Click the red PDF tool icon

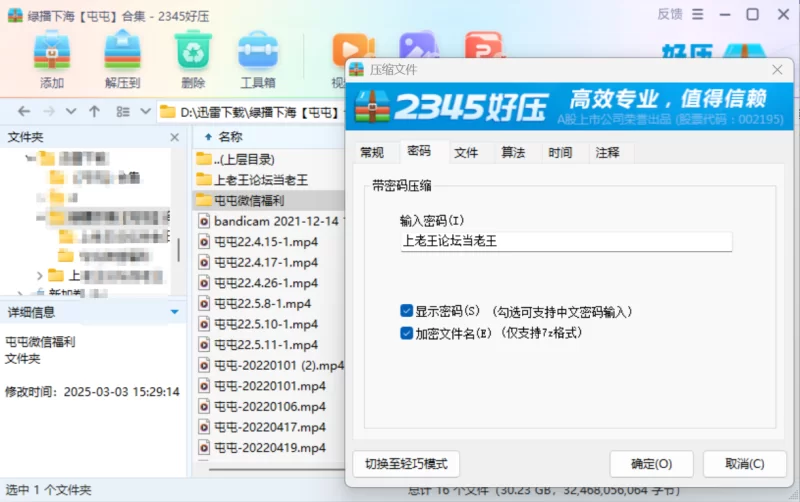pyautogui.click(x=483, y=46)
